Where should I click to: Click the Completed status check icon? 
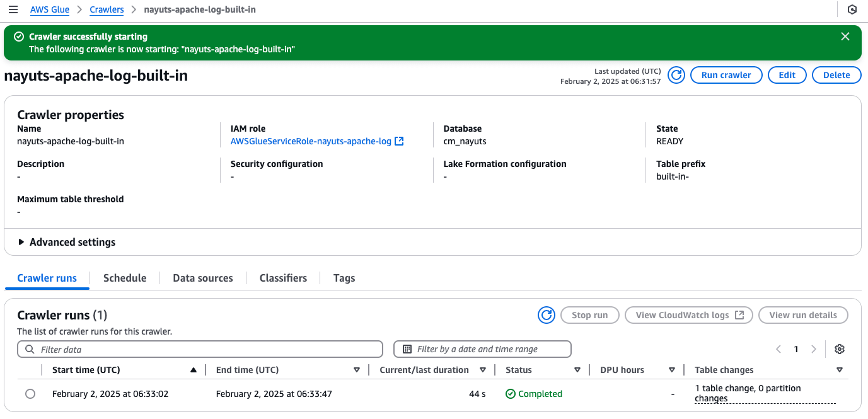[511, 394]
